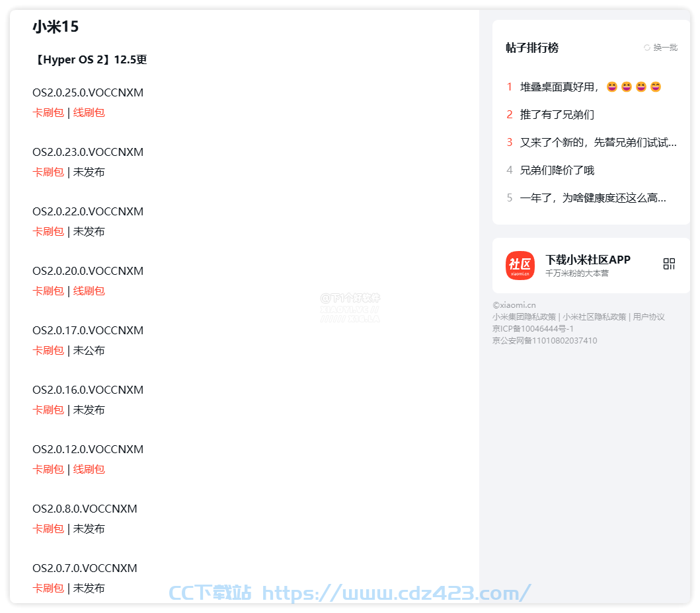Viewport: 700px width, 613px height.
Task: Click the 帖子排行榜 panel title
Action: click(532, 48)
